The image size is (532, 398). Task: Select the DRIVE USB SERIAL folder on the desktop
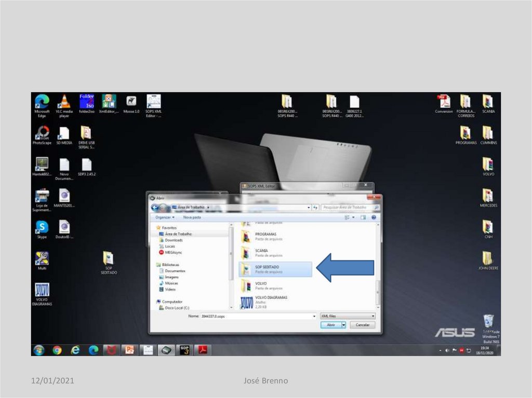click(x=87, y=138)
